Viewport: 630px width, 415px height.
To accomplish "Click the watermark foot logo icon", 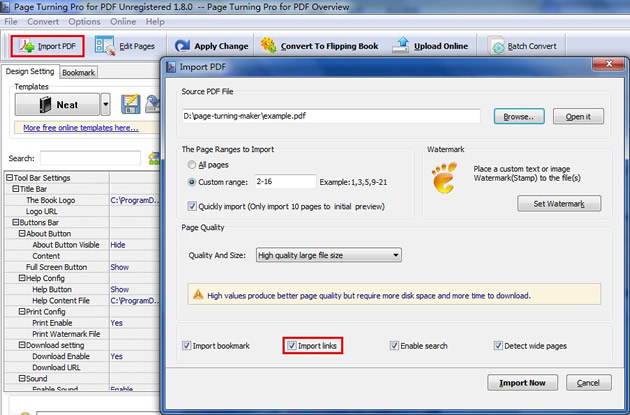I will tap(444, 177).
